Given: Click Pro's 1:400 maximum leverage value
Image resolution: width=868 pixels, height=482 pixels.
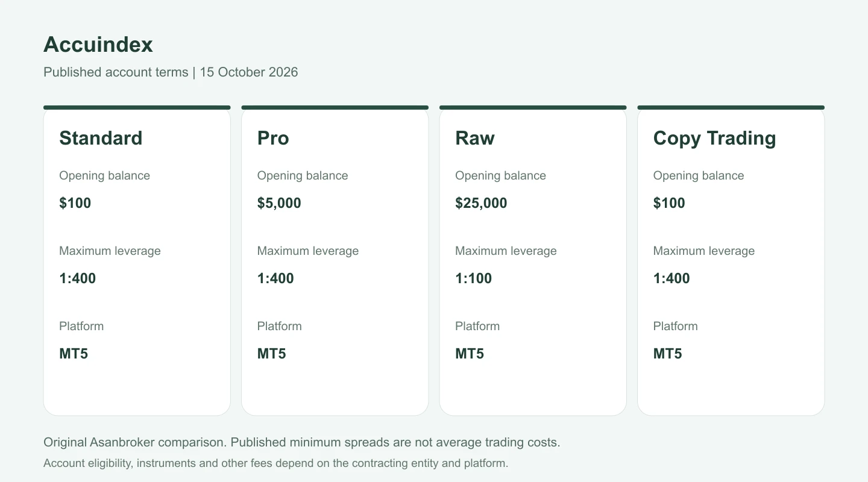Looking at the screenshot, I should point(275,278).
